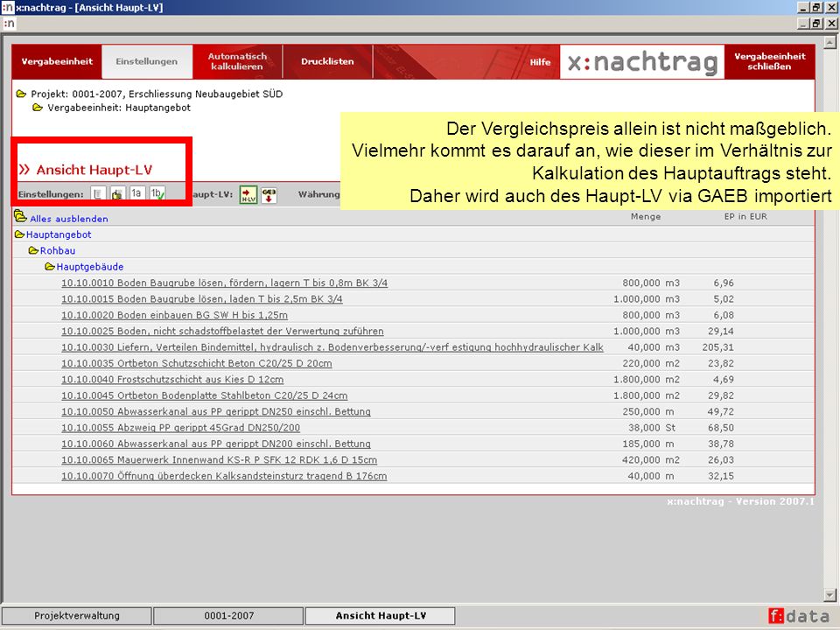Click the GAEB download arrow icon

click(x=269, y=194)
